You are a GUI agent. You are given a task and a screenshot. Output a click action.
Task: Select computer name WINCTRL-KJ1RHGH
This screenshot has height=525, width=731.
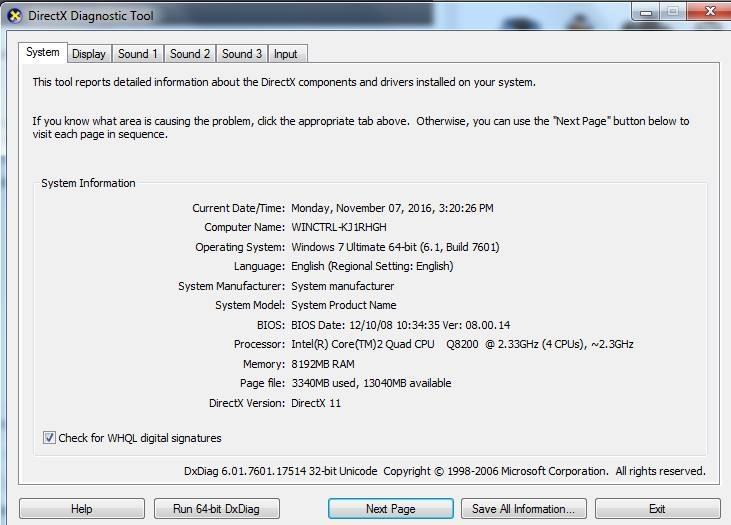pyautogui.click(x=339, y=227)
